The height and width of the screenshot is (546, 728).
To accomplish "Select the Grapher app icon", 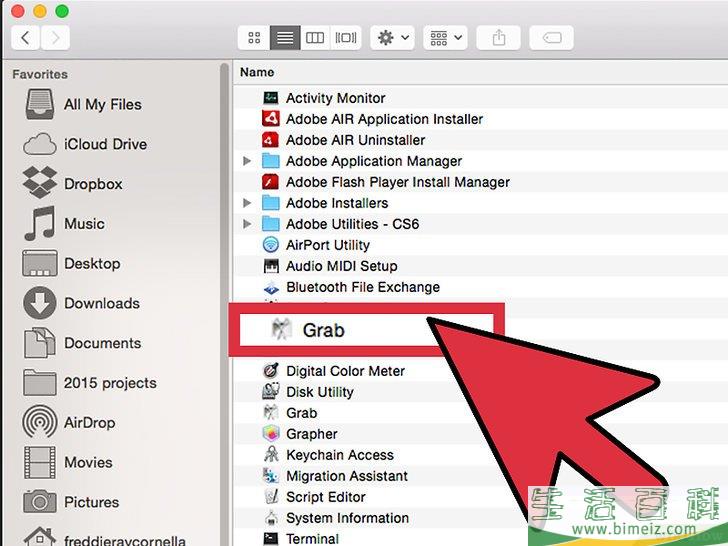I will 271,434.
